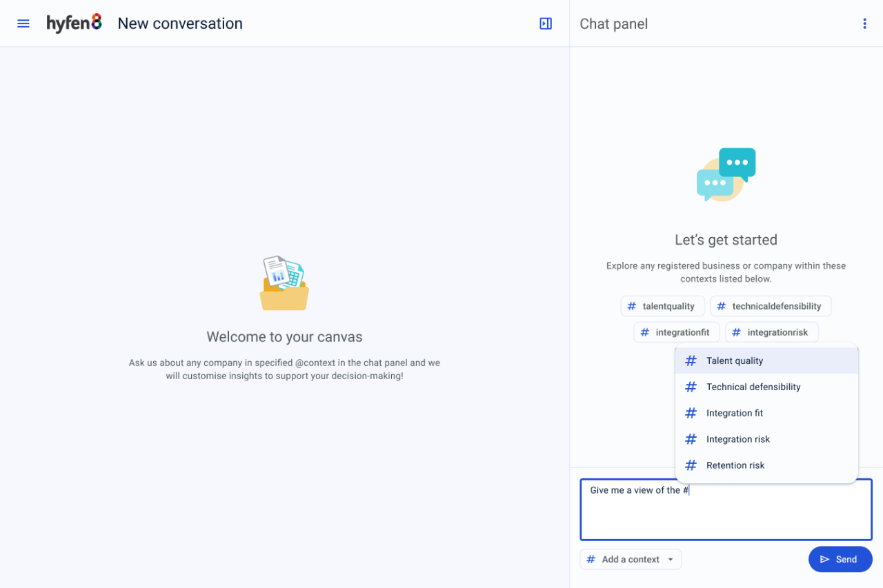Select Talent quality from the hashtag list
This screenshot has width=883, height=588.
click(766, 361)
